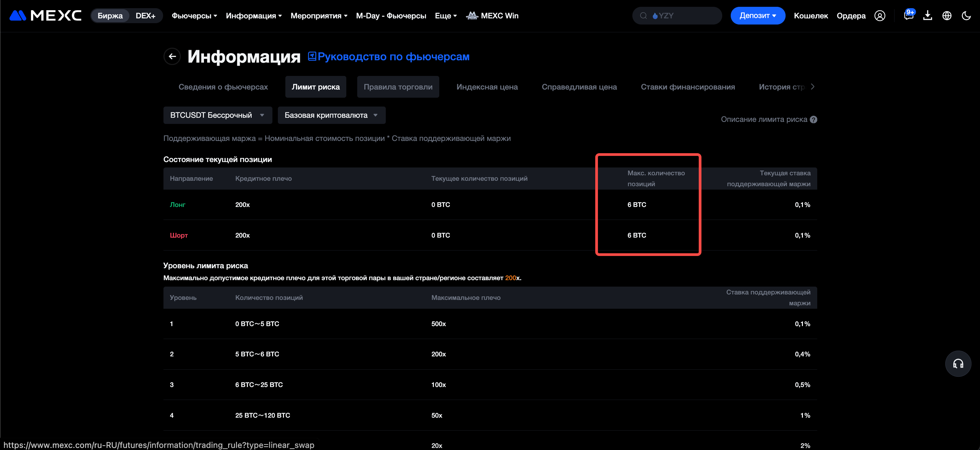Click the 0,5% maintenance margin value

click(x=802, y=385)
